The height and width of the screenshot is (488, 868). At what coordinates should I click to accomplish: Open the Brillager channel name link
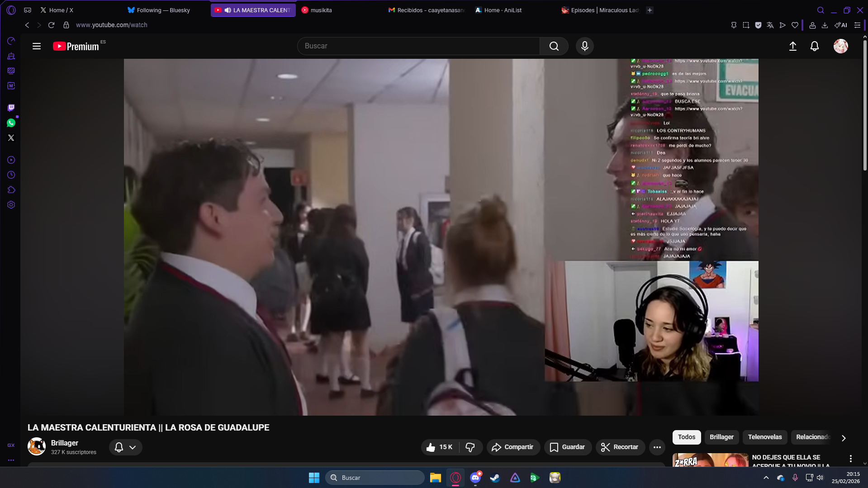65,443
